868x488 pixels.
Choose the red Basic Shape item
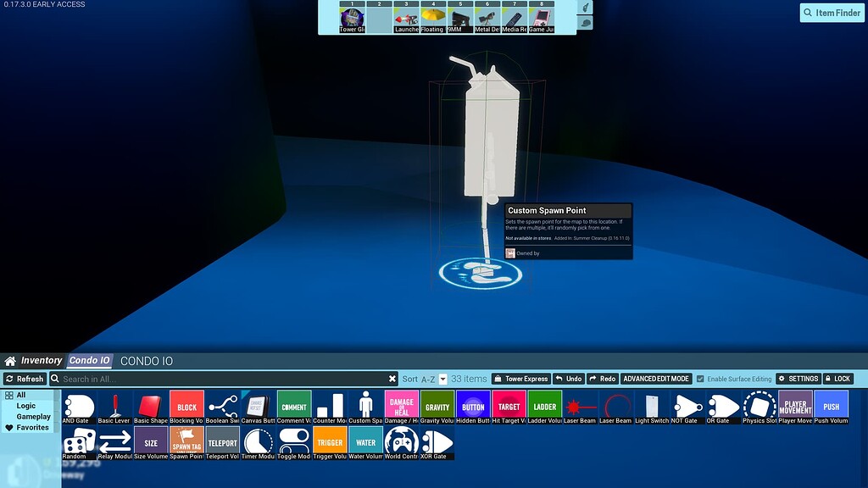[151, 407]
